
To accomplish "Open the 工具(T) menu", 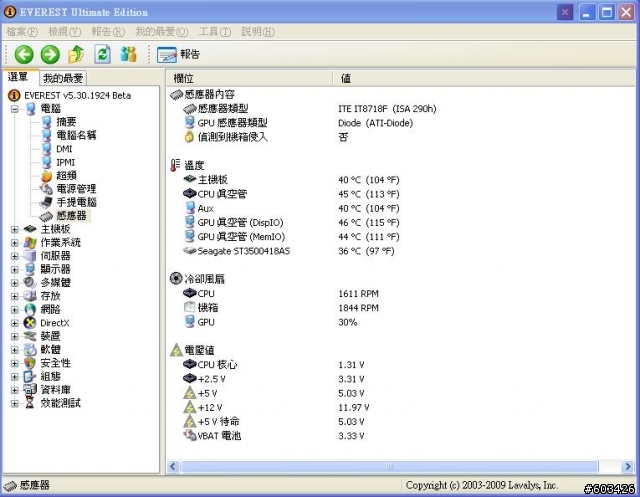I will 215,31.
